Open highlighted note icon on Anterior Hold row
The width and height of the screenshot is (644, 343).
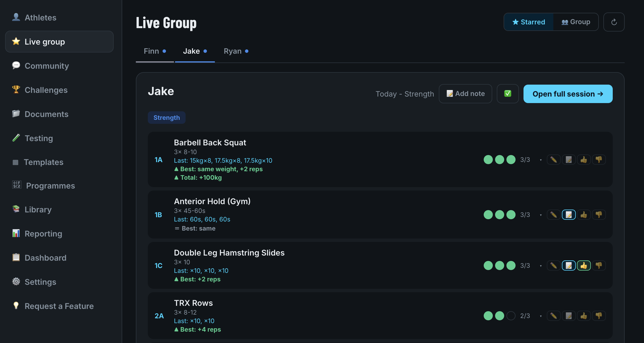(569, 215)
